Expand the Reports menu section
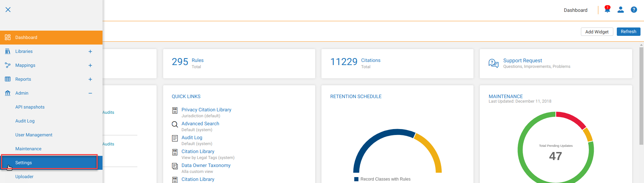This screenshot has height=183, width=644. tap(90, 79)
